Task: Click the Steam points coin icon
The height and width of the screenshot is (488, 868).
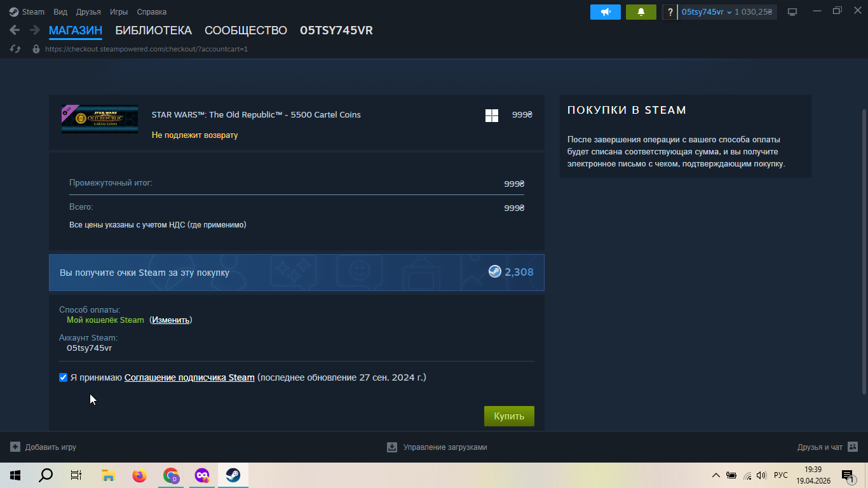Action: click(x=494, y=272)
